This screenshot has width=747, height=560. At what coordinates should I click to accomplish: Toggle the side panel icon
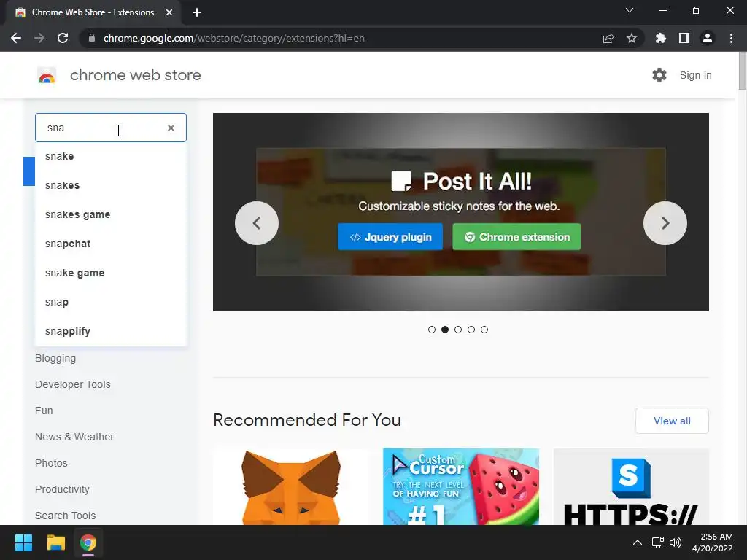point(684,38)
